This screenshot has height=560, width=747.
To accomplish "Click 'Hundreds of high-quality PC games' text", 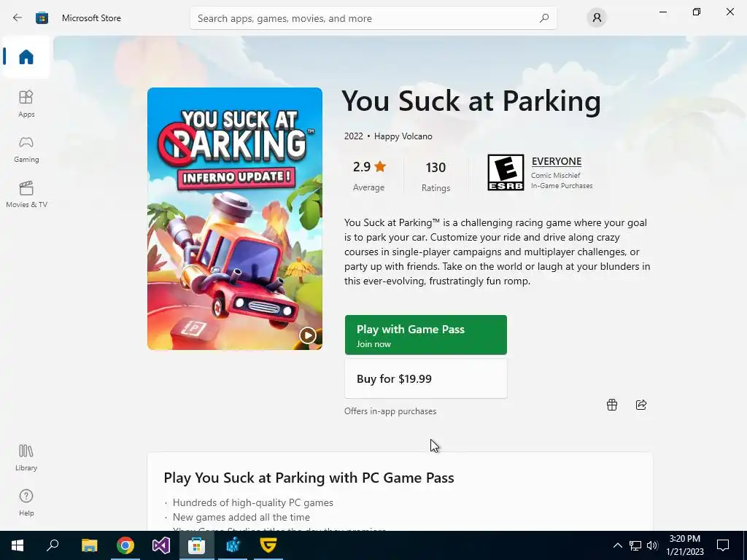I will (253, 502).
